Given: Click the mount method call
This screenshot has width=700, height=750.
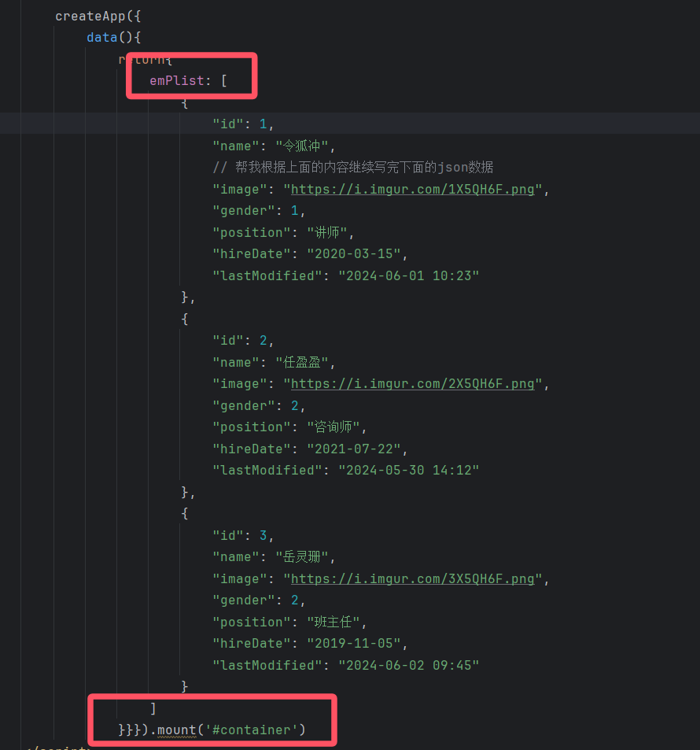Looking at the screenshot, I should tap(176, 730).
